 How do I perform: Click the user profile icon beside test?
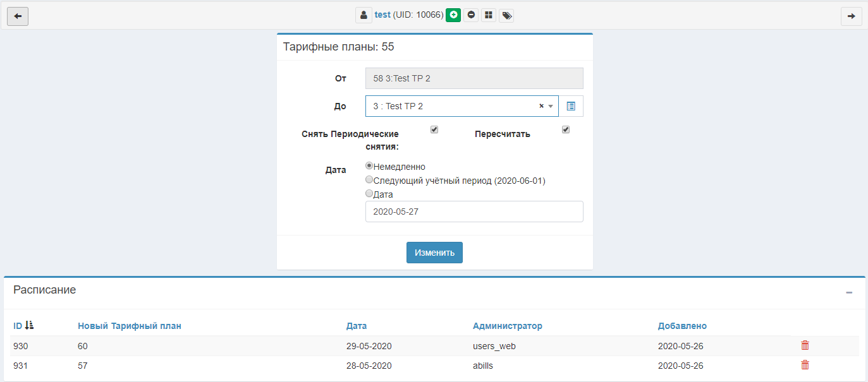(363, 15)
